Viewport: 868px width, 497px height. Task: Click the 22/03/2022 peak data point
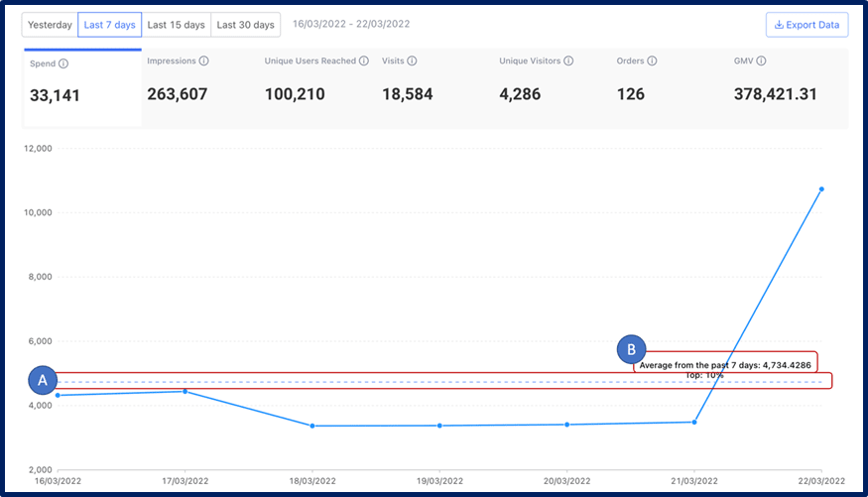tap(821, 188)
